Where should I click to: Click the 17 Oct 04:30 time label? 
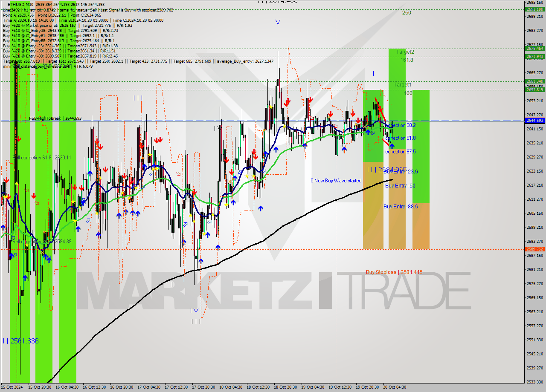pos(150,387)
